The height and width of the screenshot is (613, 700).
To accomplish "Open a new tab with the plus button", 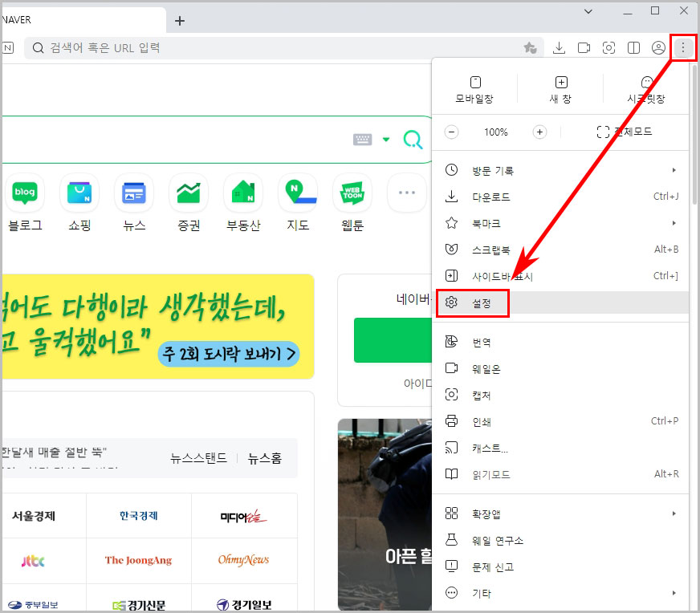I will [180, 21].
